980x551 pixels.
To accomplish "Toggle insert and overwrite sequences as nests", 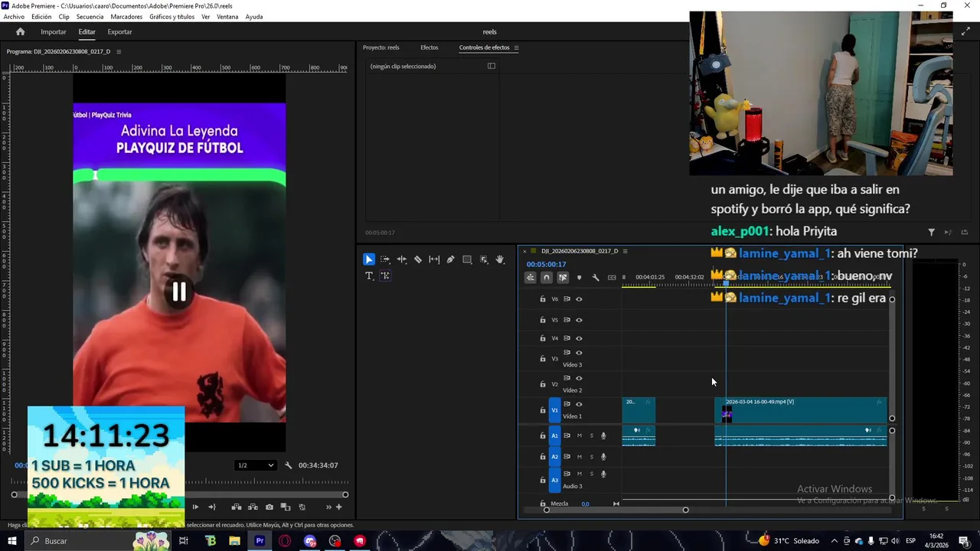I will point(530,278).
